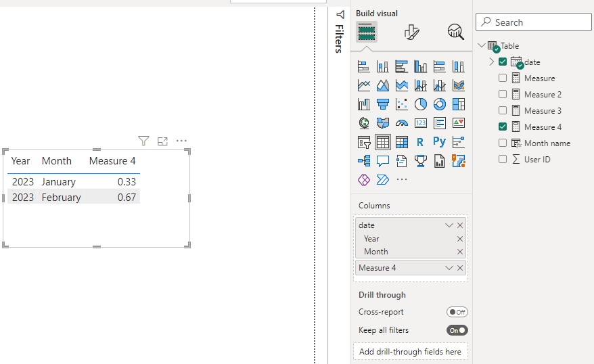Choose the key influencers visual
Viewport: 594px width, 364px height.
(459, 142)
